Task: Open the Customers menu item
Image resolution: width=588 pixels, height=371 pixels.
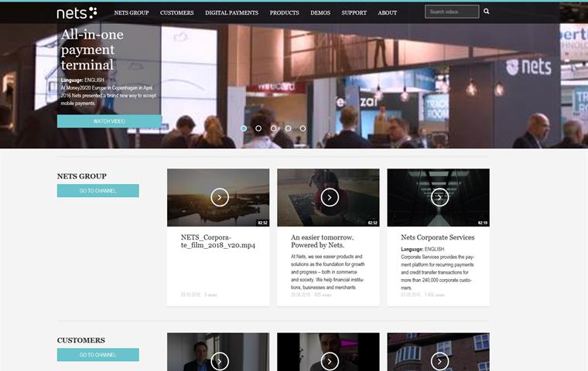Action: point(176,12)
